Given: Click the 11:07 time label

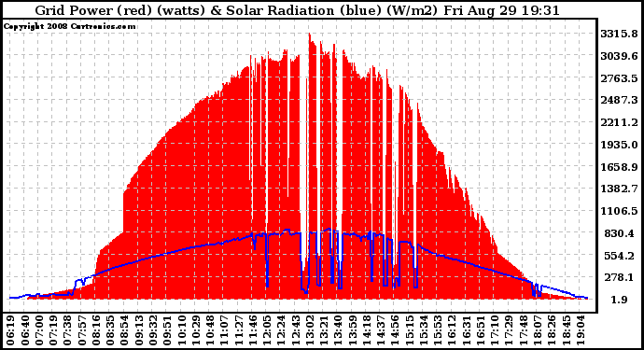Looking at the screenshot, I should tap(225, 330).
